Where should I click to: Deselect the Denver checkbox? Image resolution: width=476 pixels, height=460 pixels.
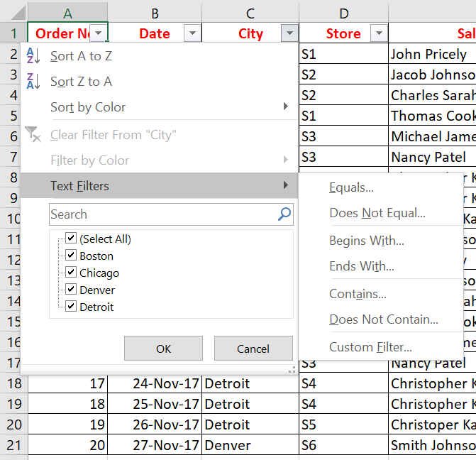pos(71,290)
